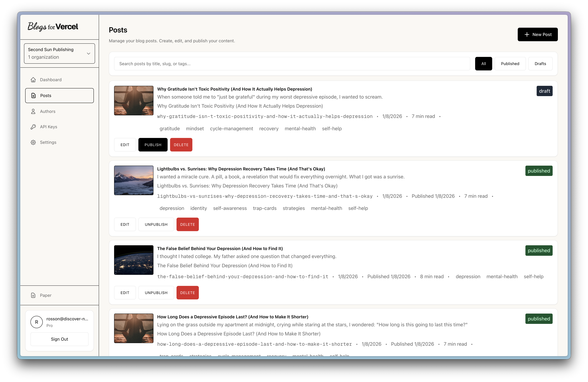This screenshot has width=588, height=382.
Task: Enable the Published posts filter
Action: pyautogui.click(x=510, y=64)
